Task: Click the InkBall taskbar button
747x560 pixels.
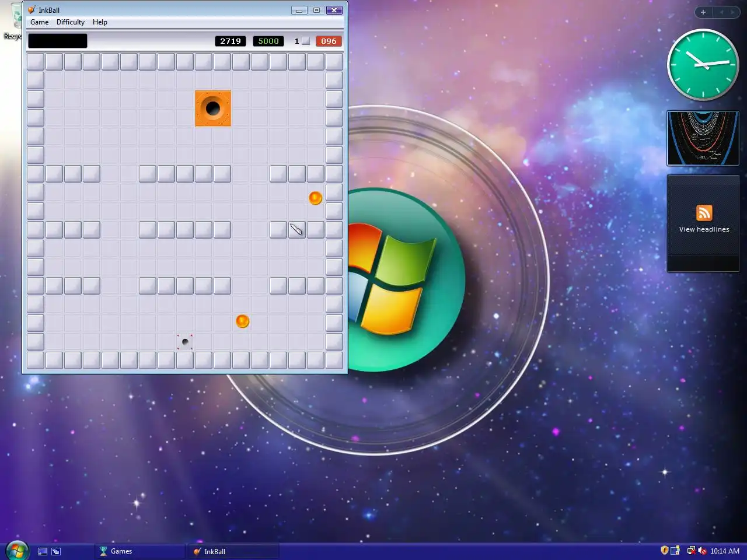Action: click(x=233, y=551)
